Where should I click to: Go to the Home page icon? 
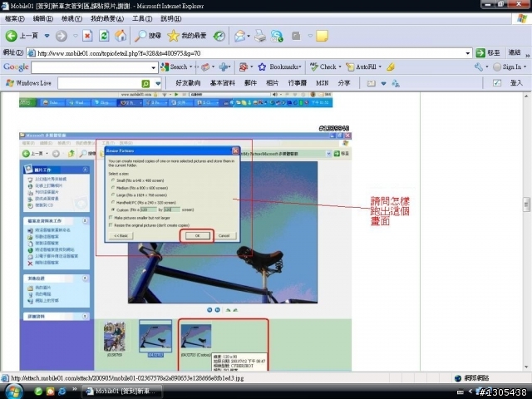[x=121, y=36]
